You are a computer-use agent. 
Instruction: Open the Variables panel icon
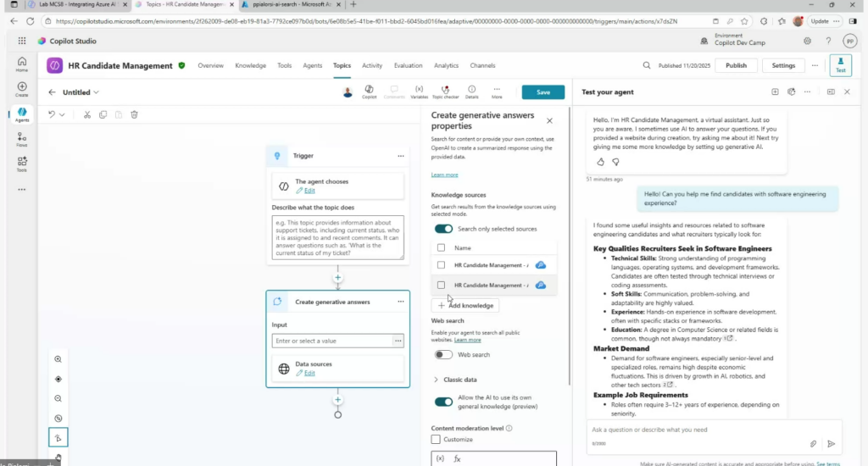pos(419,92)
